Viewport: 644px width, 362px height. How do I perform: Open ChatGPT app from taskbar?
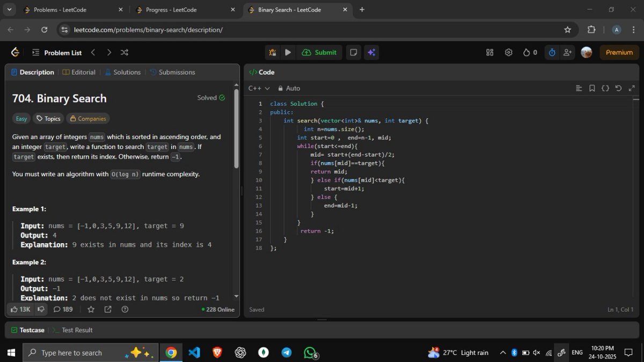(240, 352)
